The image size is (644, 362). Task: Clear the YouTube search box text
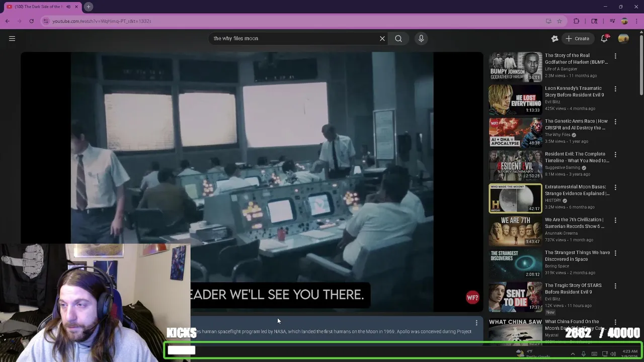click(x=382, y=38)
